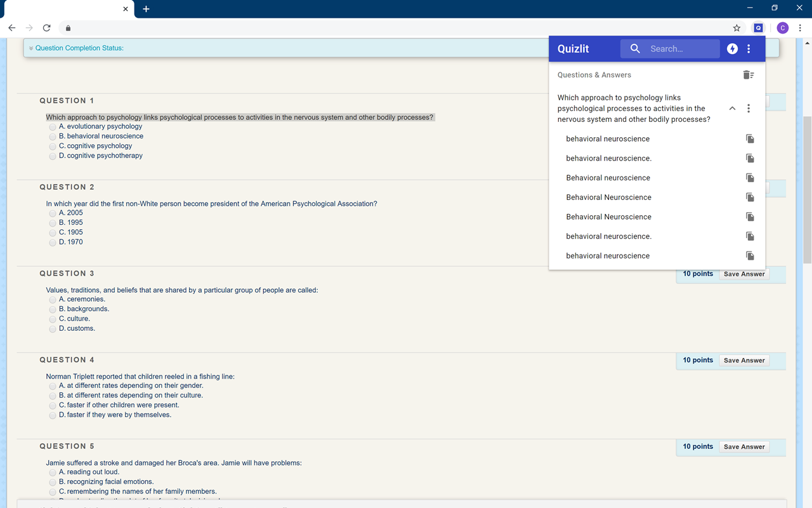Click the page reload icon
The image size is (812, 508).
pos(46,28)
